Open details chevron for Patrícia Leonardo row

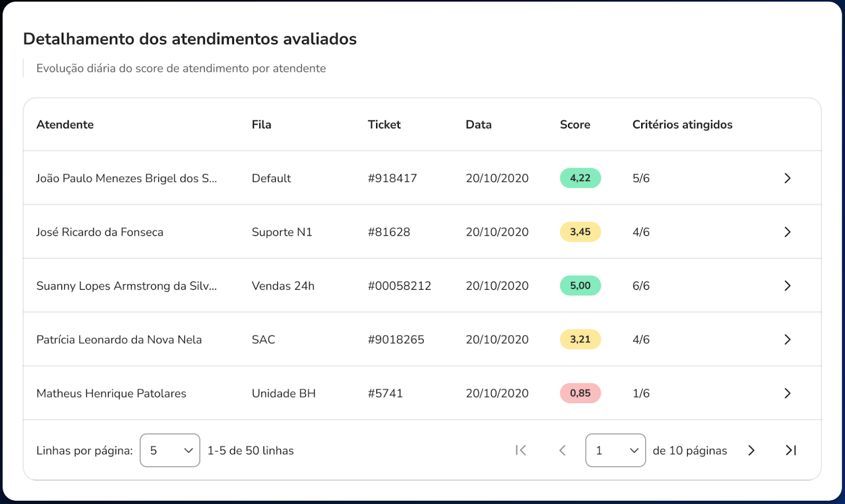(x=787, y=340)
